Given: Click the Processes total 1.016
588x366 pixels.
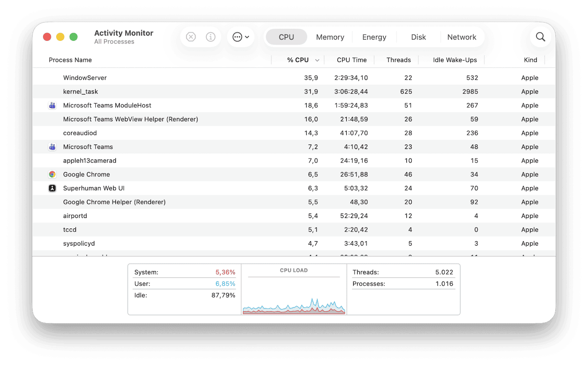Looking at the screenshot, I should tap(444, 284).
